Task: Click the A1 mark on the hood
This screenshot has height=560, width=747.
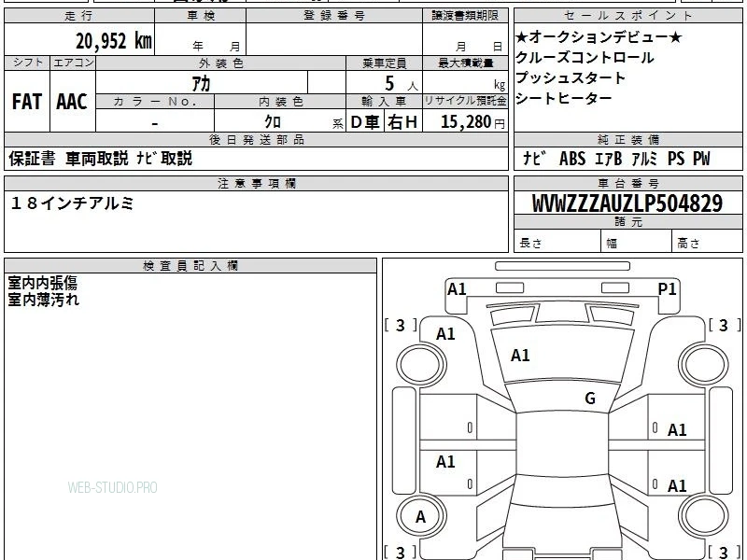Action: coord(520,356)
